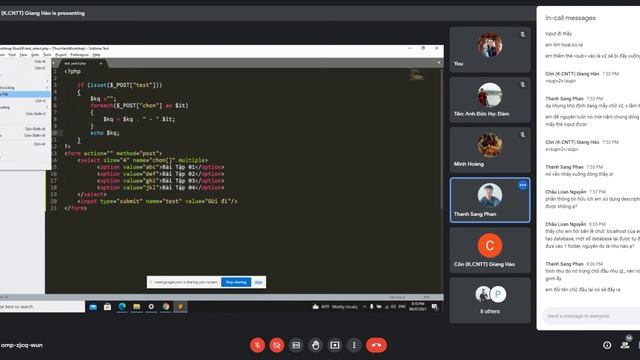Open Microsoft Edge from the shared taskbar
The height and width of the screenshot is (360, 640).
click(122, 307)
